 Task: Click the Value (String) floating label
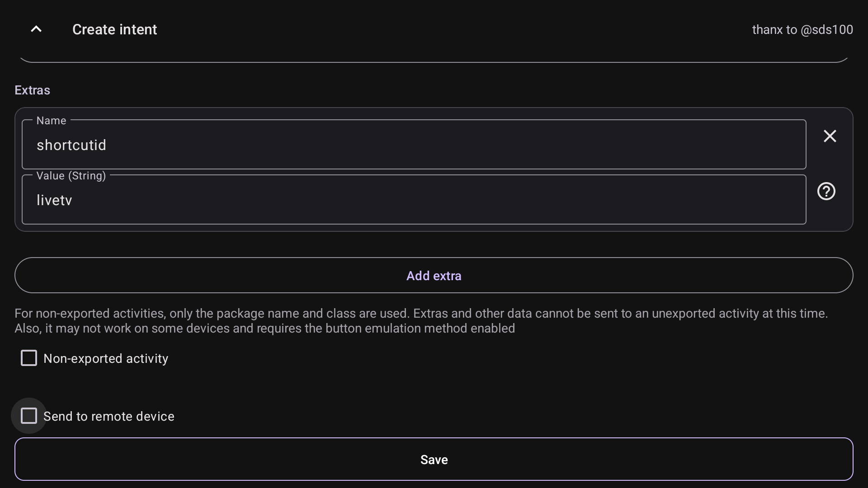click(x=71, y=176)
